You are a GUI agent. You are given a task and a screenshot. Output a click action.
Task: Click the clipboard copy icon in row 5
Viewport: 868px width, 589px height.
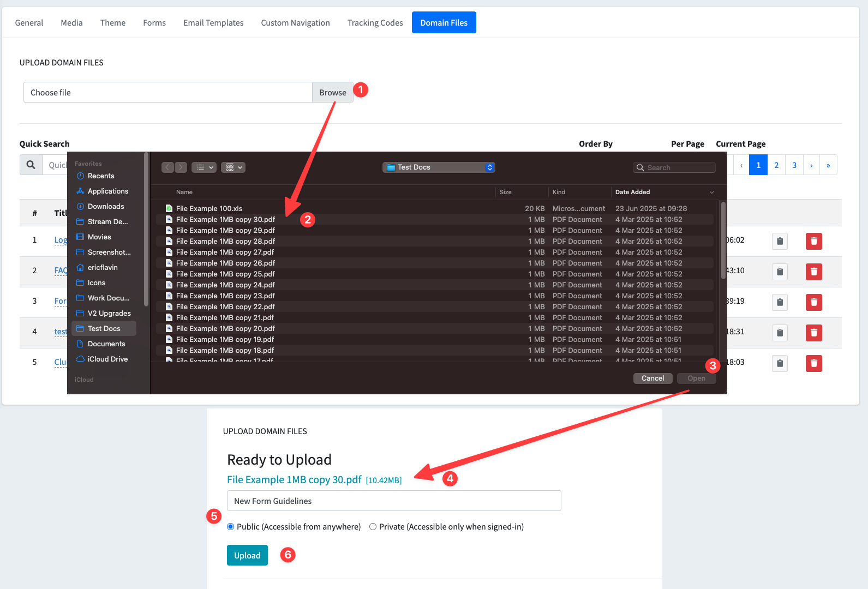click(x=780, y=363)
